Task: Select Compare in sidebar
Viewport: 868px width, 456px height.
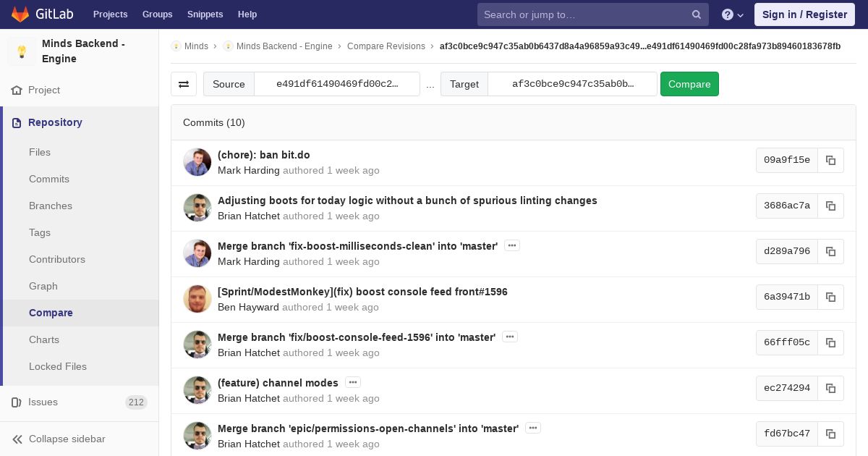Action: coord(51,313)
